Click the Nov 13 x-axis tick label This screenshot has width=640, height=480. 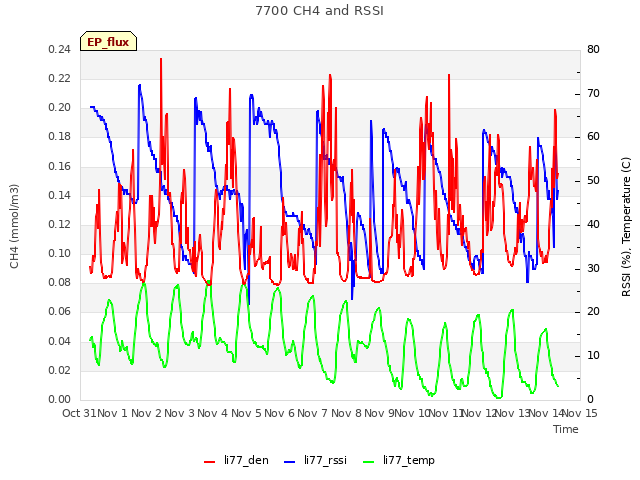pyautogui.click(x=513, y=413)
